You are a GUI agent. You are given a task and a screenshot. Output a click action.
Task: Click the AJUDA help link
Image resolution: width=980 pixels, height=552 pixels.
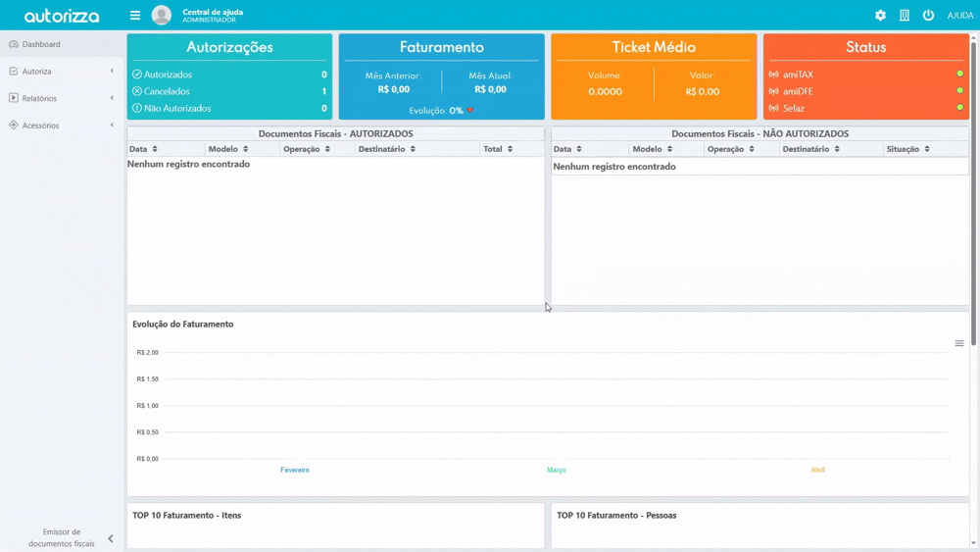959,16
